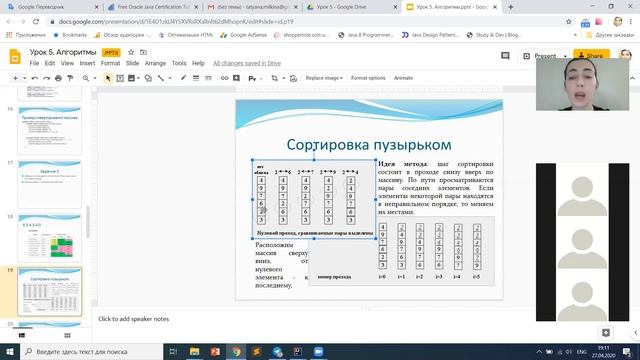This screenshot has height=360, width=640.
Task: Open the new slide layout dropdown arrow
Action: [24, 78]
